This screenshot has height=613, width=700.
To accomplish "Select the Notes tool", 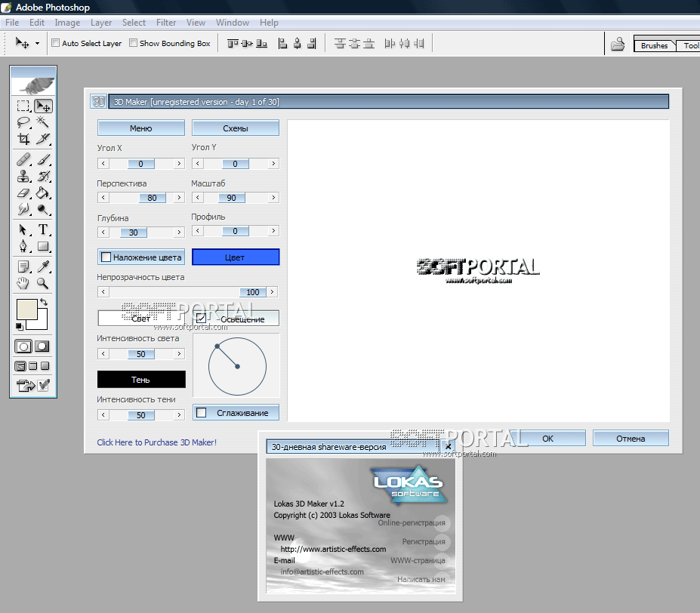I will pos(23,266).
